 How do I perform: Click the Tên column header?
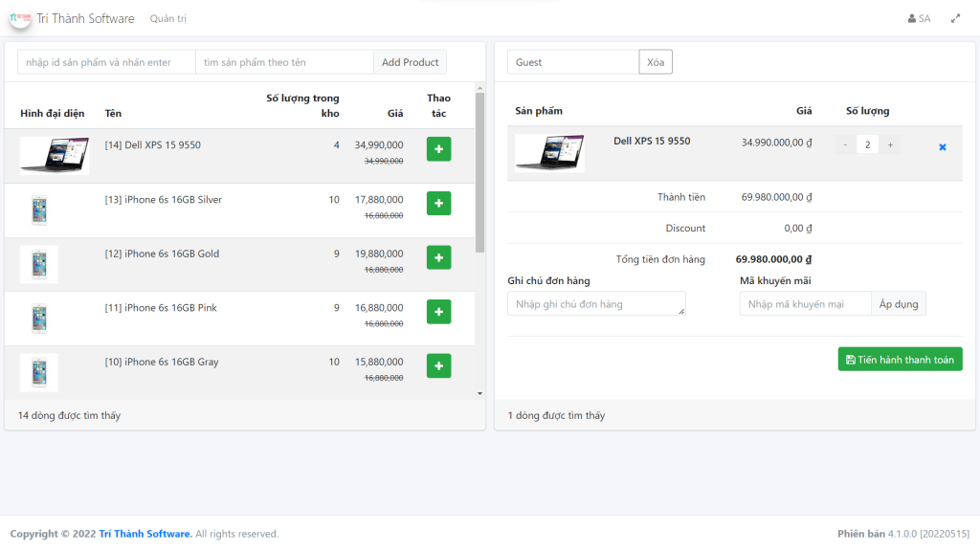coord(113,113)
